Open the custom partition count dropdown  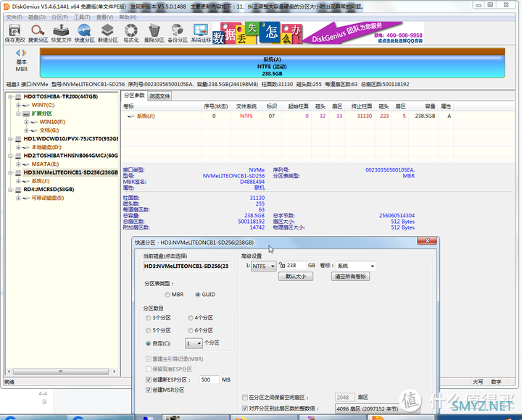click(x=194, y=343)
